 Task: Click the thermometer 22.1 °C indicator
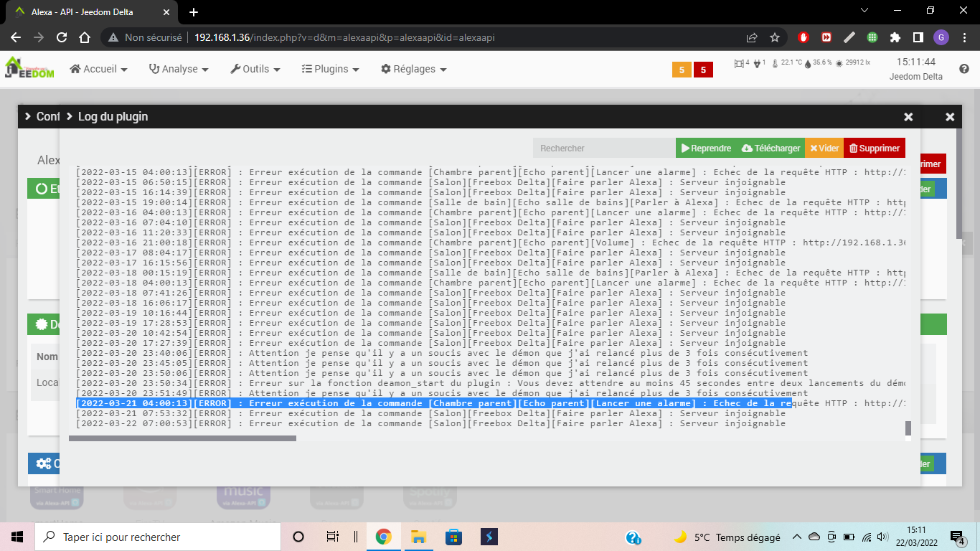pos(786,63)
